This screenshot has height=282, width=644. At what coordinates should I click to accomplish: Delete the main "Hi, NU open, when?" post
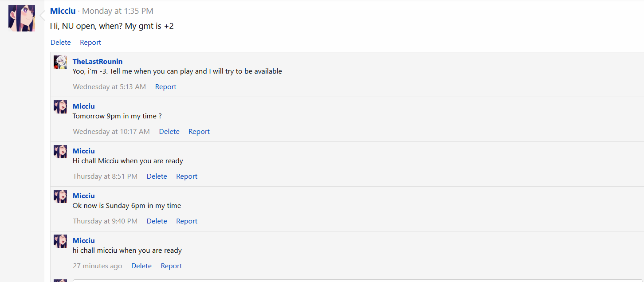61,43
